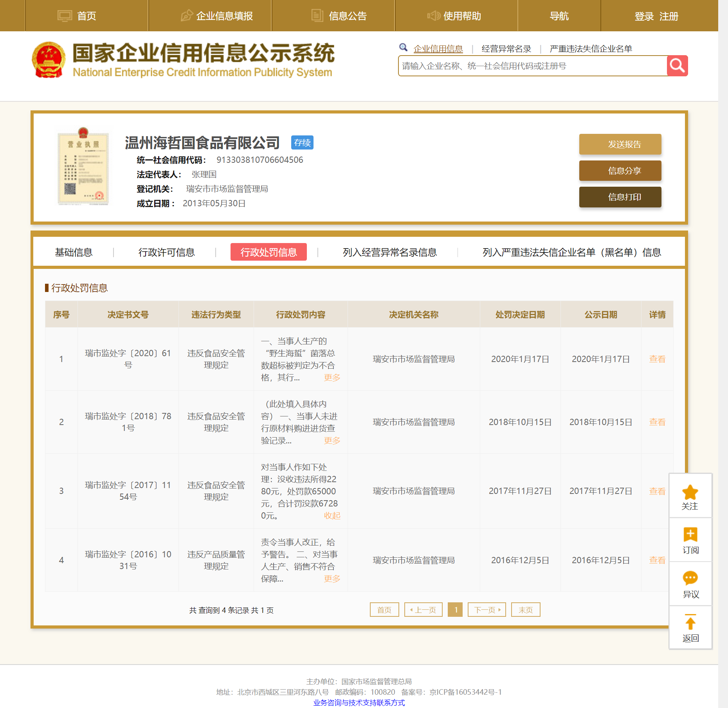Expand 更多 in row 2 penalty content

click(x=332, y=441)
